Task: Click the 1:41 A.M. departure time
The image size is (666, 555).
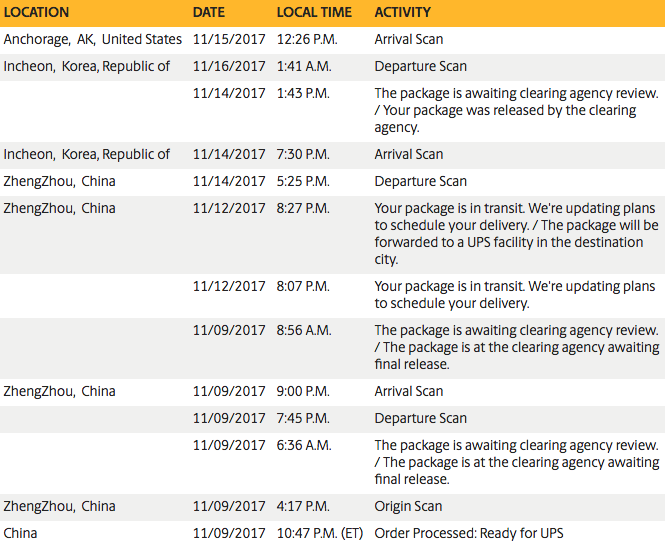Action: click(304, 67)
